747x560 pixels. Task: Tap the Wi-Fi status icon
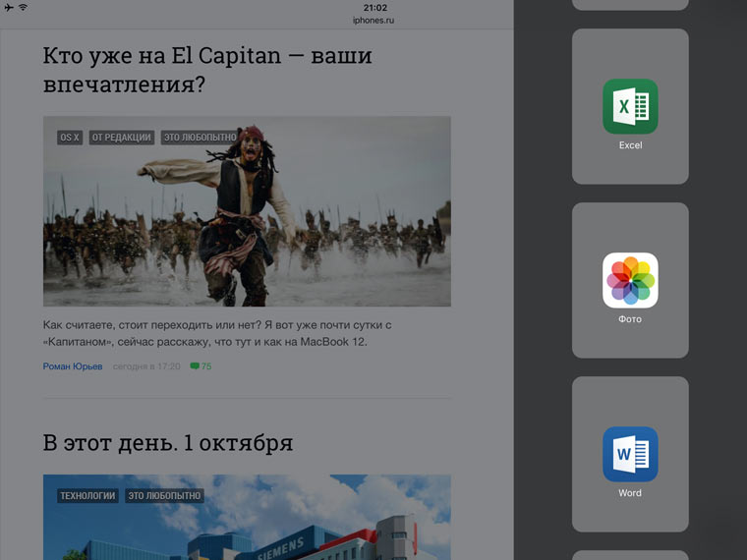pos(23,7)
